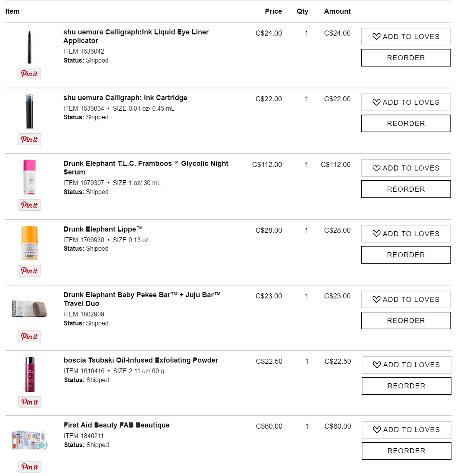This screenshot has height=476, width=470.
Task: Add Drunk Elephant Lippe to Loves
Action: 406,234
